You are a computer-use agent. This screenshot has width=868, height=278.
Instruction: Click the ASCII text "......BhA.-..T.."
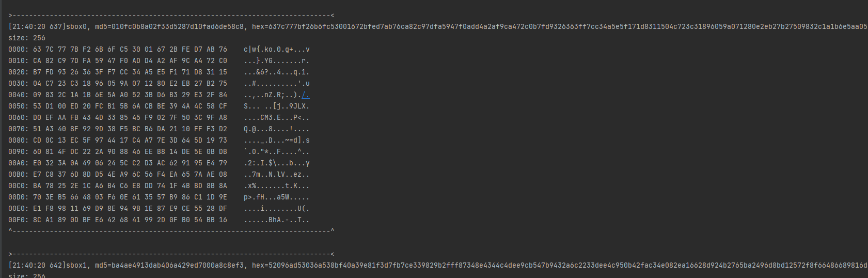(x=276, y=220)
